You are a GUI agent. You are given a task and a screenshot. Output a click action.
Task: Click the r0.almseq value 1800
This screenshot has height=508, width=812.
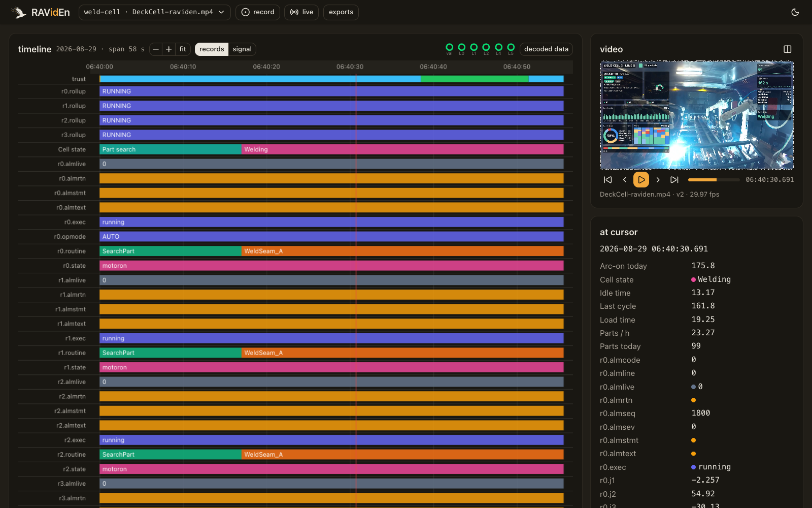(701, 413)
